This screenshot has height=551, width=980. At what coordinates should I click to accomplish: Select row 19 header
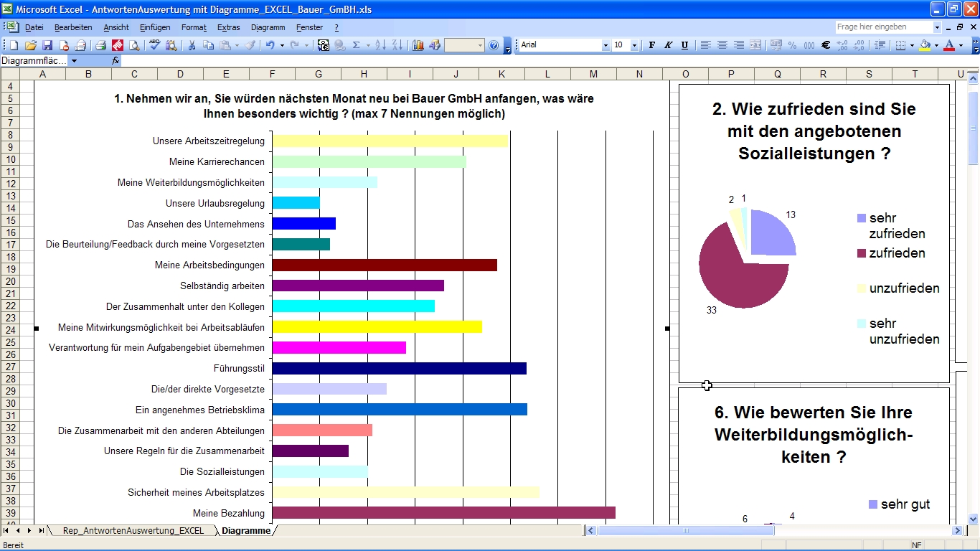[x=10, y=269]
